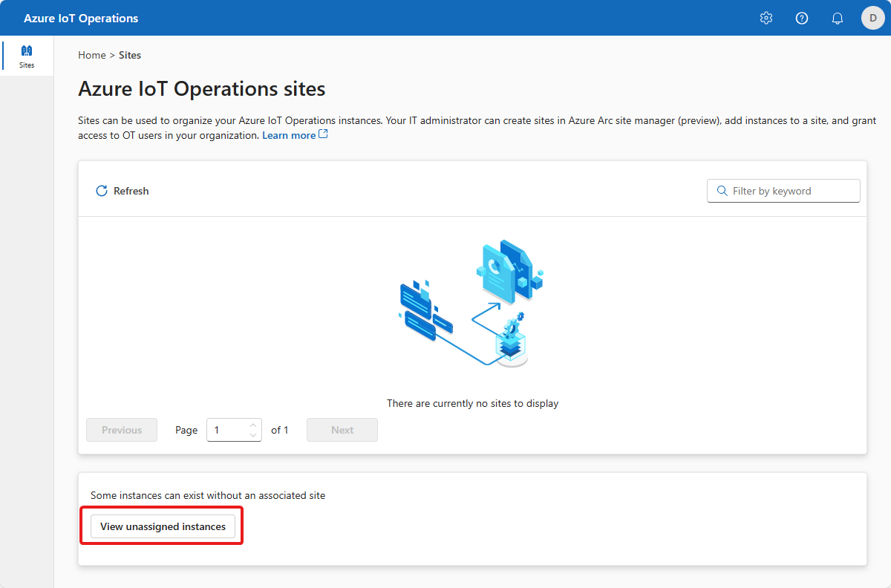The width and height of the screenshot is (891, 588).
Task: Click the magnifier icon in the filter box
Action: click(722, 191)
